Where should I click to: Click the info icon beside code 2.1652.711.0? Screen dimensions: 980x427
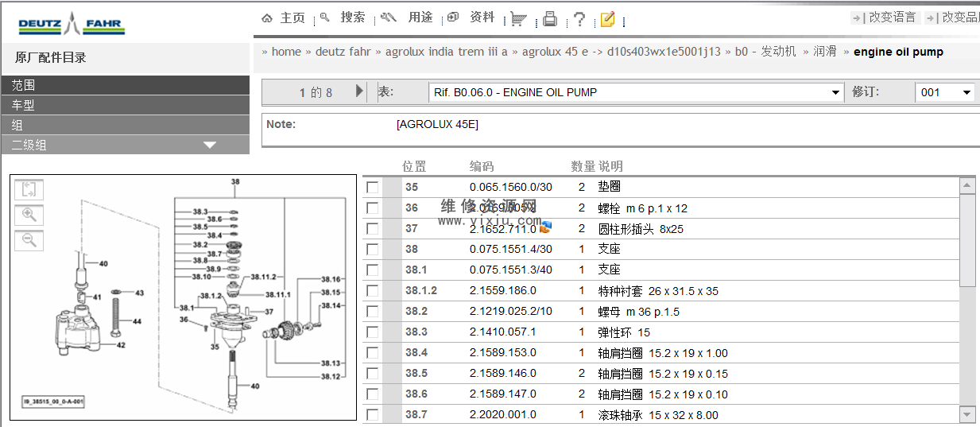point(545,228)
